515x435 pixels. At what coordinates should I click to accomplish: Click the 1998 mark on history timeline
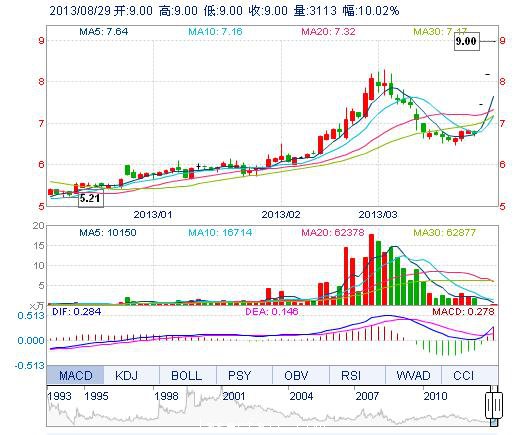pyautogui.click(x=166, y=396)
